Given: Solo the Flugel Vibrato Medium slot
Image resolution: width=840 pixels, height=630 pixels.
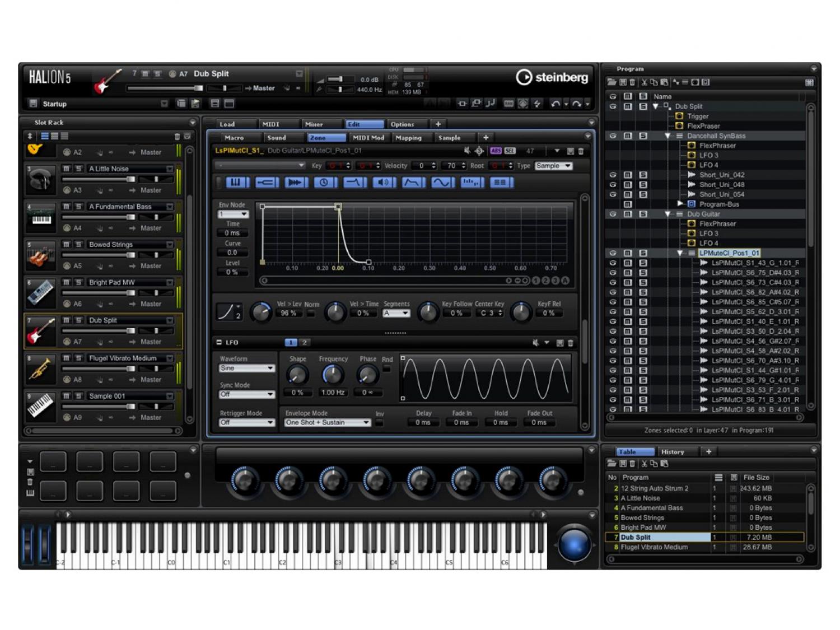Looking at the screenshot, I should tap(78, 358).
